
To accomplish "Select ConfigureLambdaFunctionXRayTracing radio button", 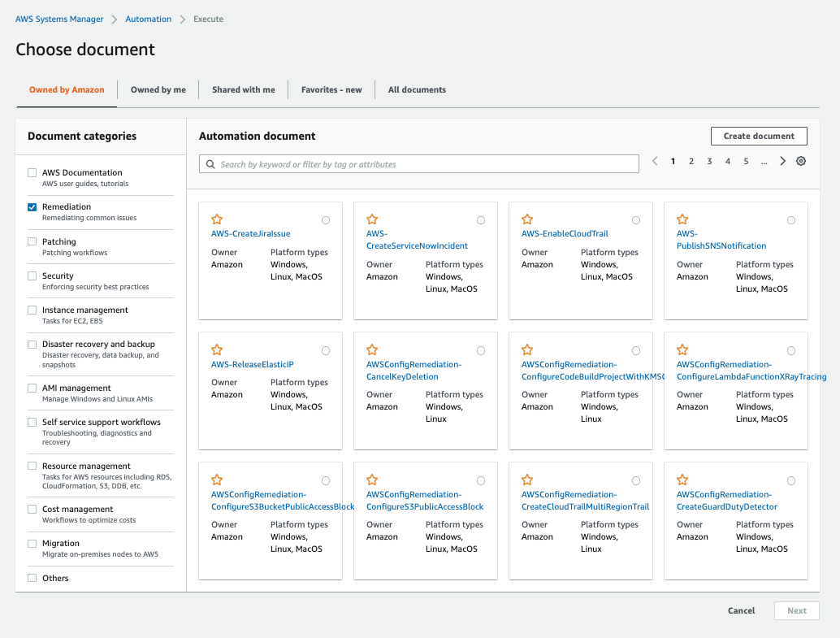I will point(791,350).
